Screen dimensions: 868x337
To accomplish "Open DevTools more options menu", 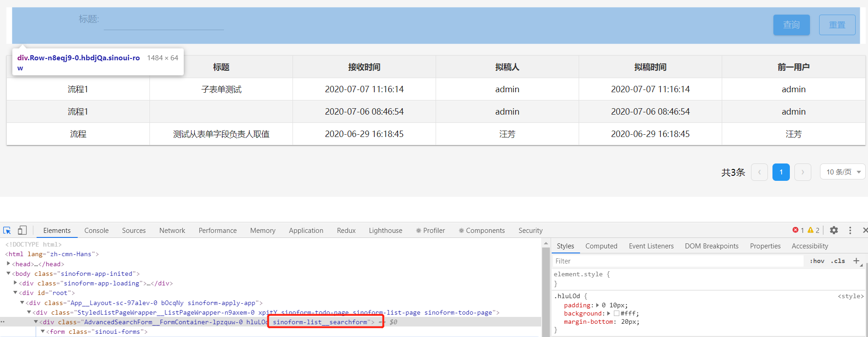I will click(x=850, y=231).
